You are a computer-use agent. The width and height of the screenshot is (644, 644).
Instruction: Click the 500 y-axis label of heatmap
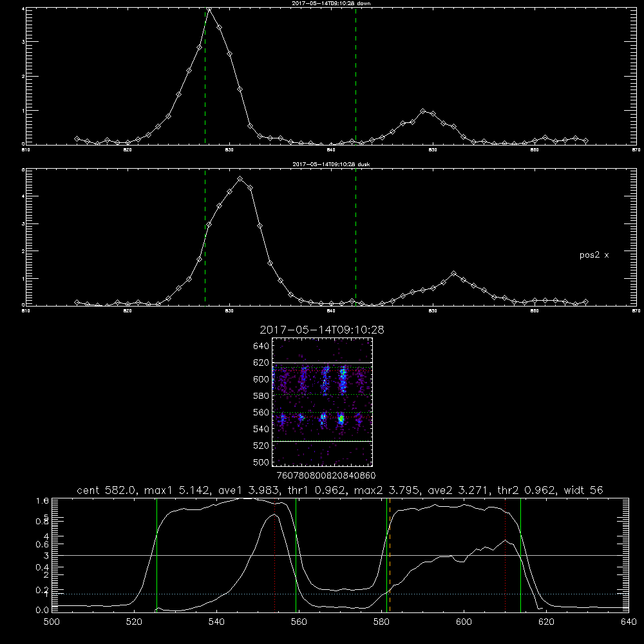click(261, 462)
